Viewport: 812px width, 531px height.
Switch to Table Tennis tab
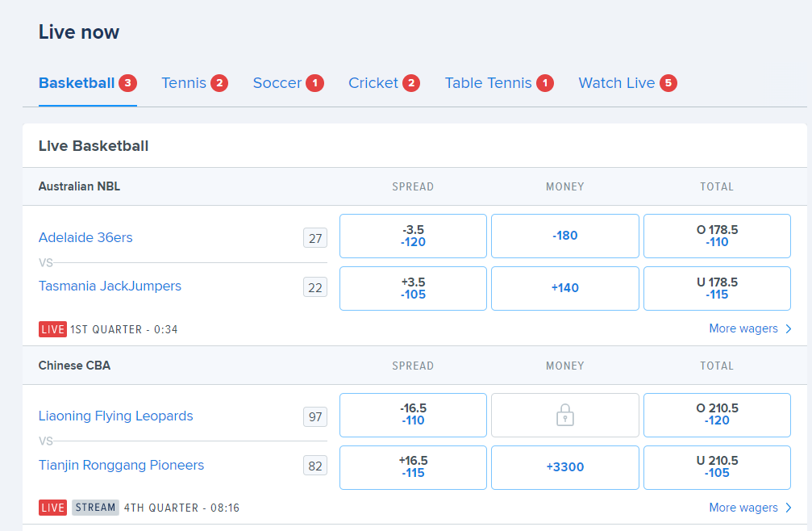click(x=499, y=83)
